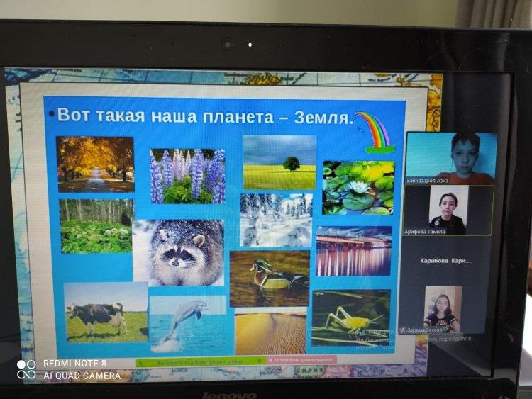Screen dimensions: 532x399
Task: Click the jumping dolphin picture
Action: pyautogui.click(x=187, y=323)
